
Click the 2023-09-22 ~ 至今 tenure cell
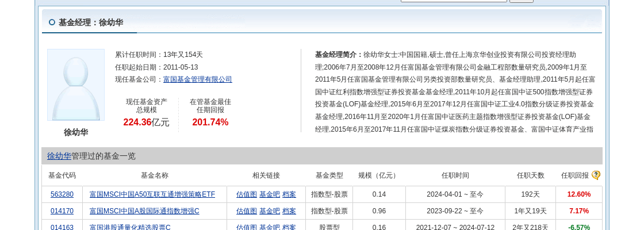point(455,210)
